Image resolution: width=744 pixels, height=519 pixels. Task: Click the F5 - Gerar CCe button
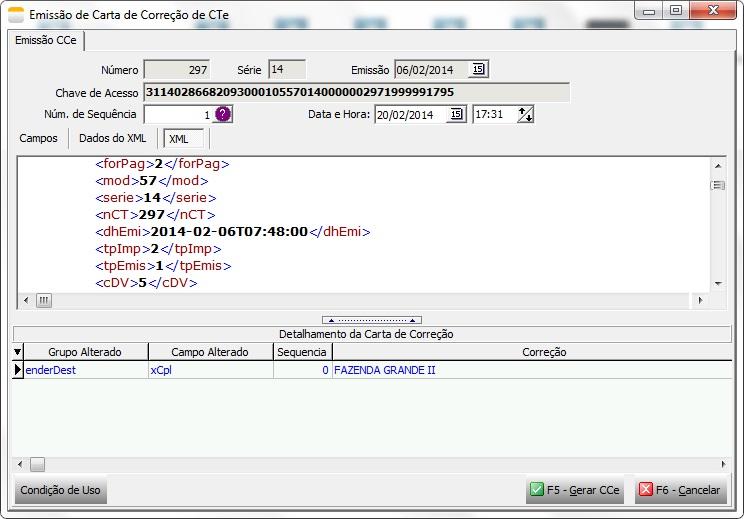click(575, 490)
